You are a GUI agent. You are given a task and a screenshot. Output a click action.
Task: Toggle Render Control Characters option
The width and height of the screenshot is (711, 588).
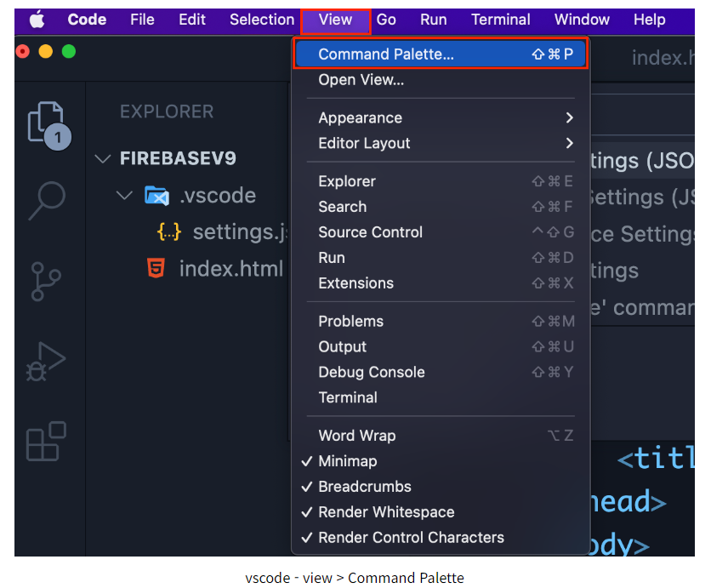tap(441, 537)
